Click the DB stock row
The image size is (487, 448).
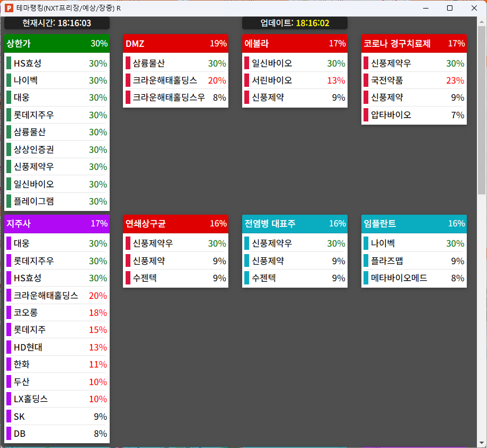point(57,434)
